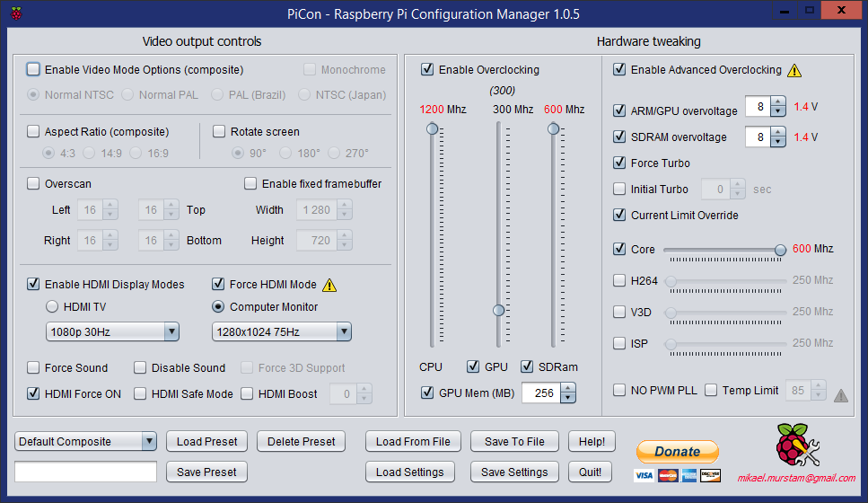
Task: Click Load Preset button
Action: [x=207, y=442]
